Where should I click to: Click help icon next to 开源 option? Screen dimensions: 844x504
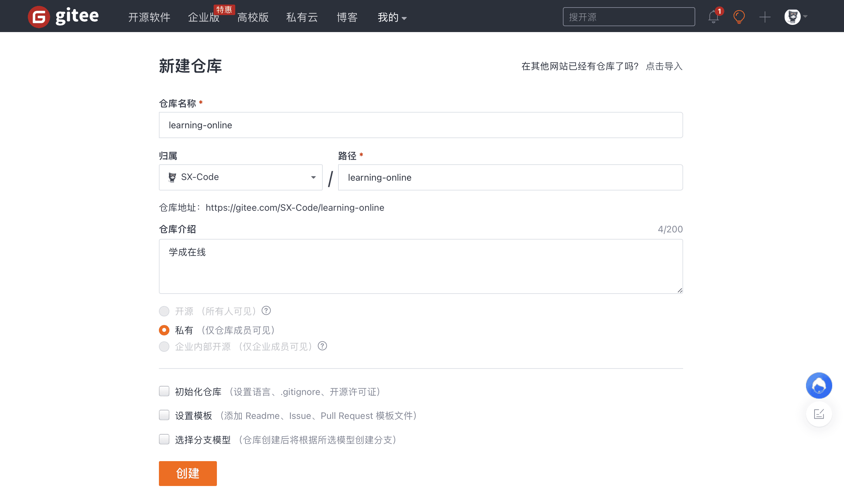click(x=266, y=310)
